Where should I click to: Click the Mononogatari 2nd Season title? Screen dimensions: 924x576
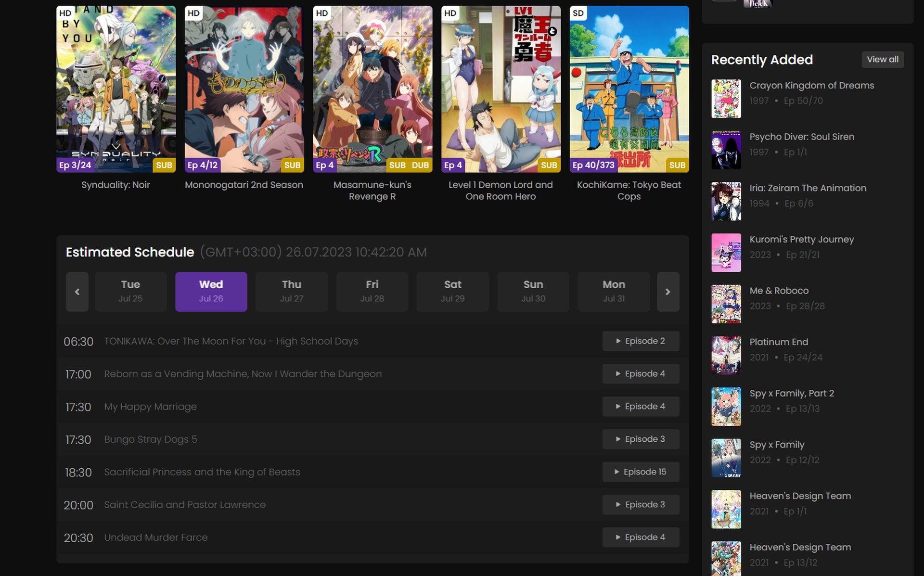click(x=244, y=185)
